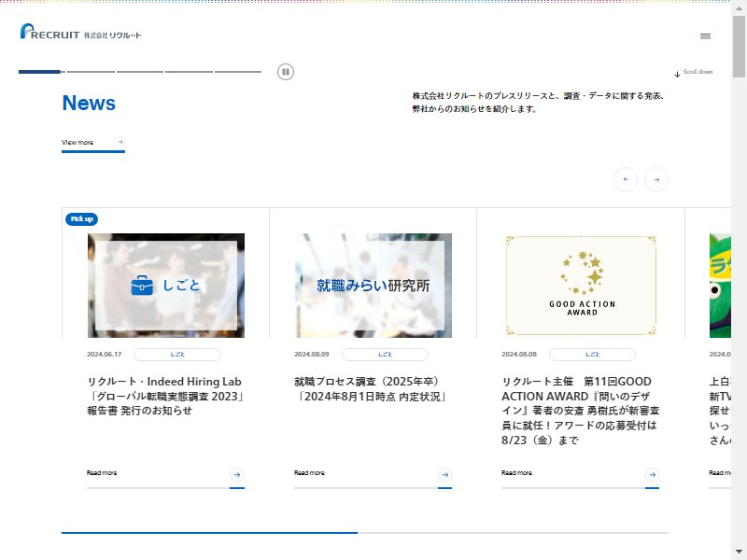Click the Pick up badge
747x560 pixels.
81,219
